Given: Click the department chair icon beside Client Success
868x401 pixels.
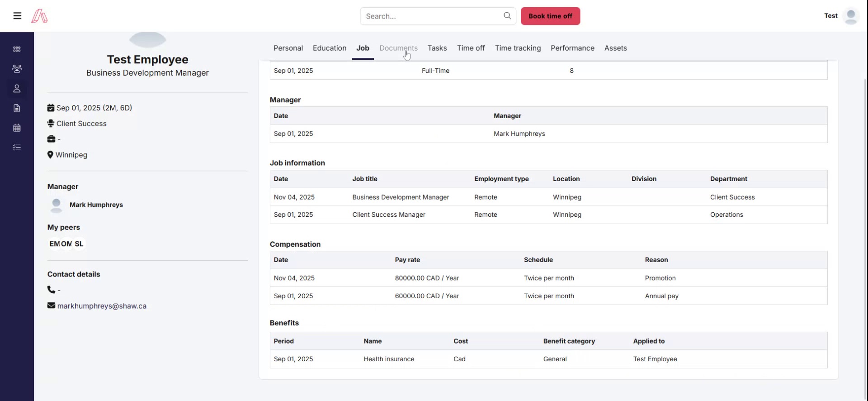Looking at the screenshot, I should [x=51, y=124].
